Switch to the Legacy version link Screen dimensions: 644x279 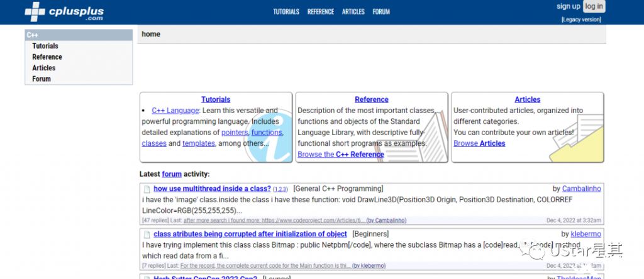click(x=581, y=19)
